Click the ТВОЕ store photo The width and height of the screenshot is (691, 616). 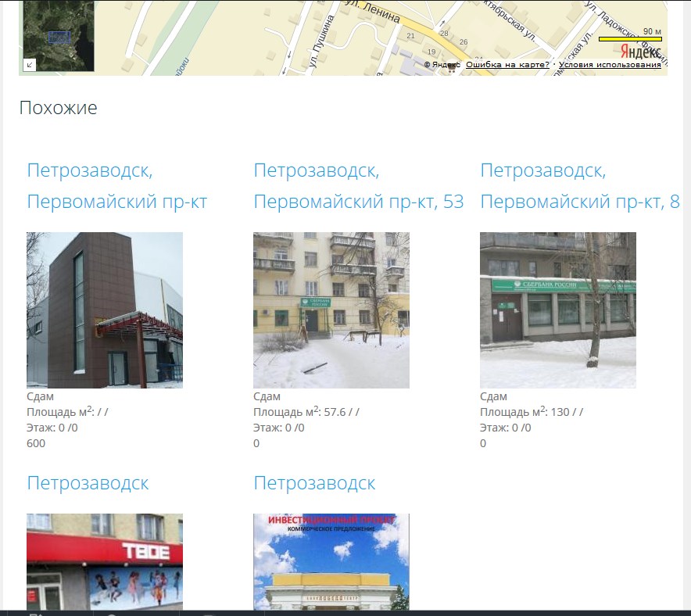point(105,562)
